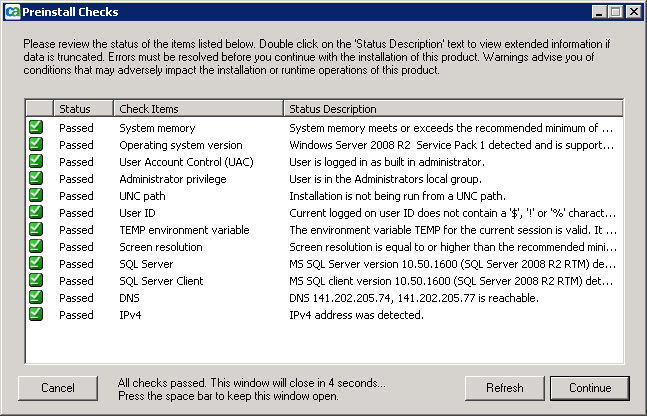The image size is (647, 416).
Task: Click the passed icon beside DNS
Action: tap(36, 298)
